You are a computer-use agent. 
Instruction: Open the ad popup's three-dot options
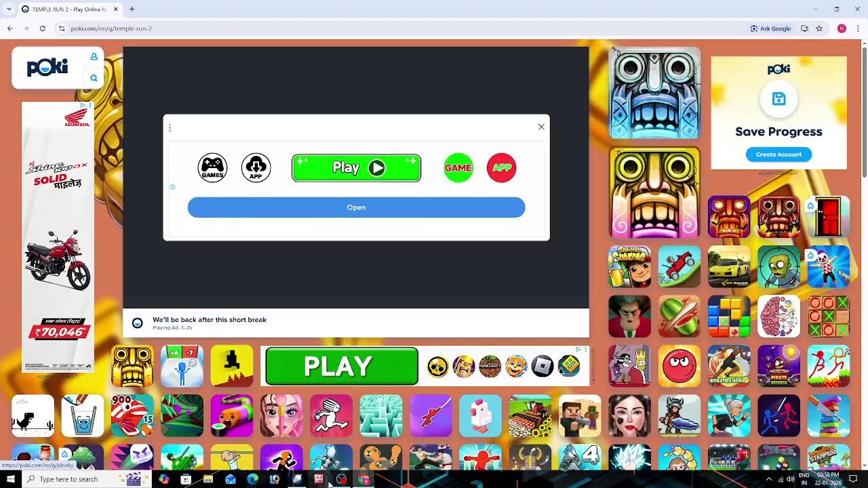coord(170,127)
